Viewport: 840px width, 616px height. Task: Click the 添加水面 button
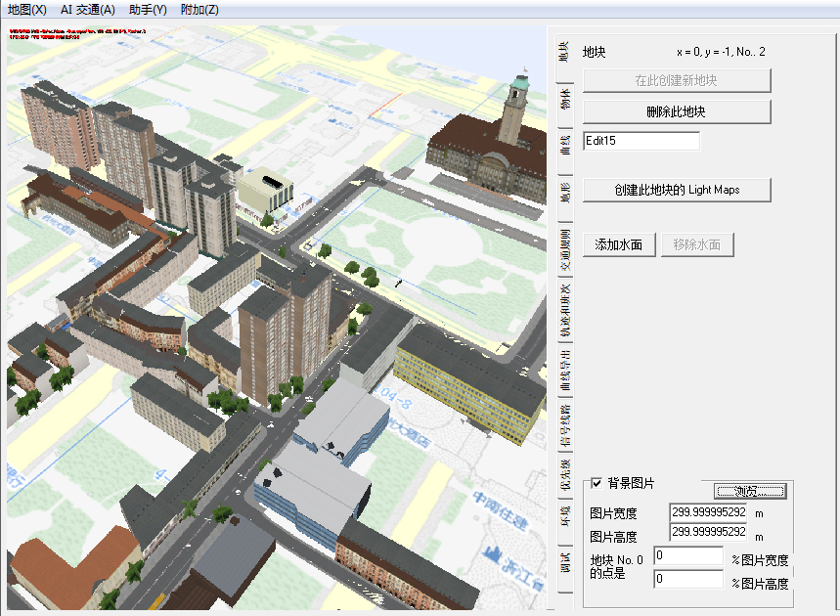(x=618, y=244)
